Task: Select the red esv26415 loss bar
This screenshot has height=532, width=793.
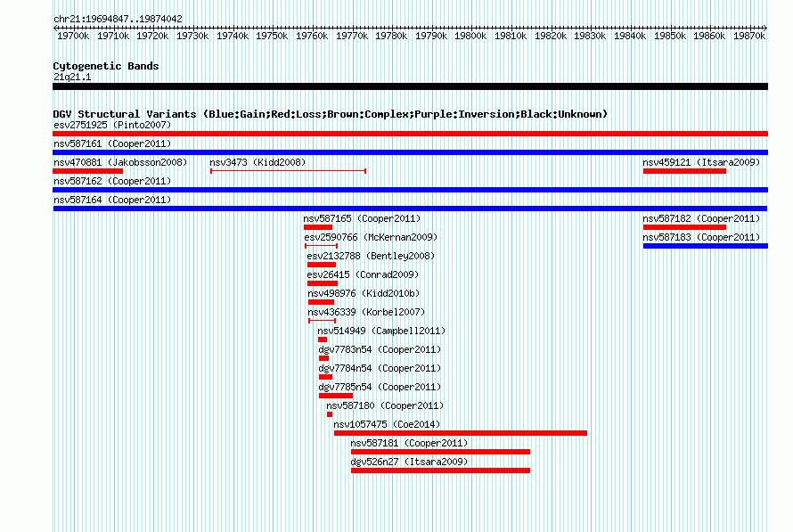Action: (x=323, y=283)
